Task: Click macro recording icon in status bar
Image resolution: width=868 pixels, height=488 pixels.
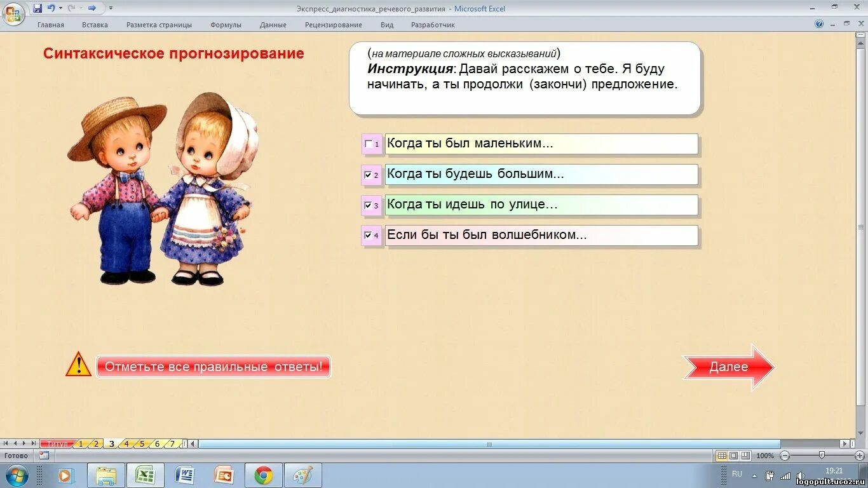Action: click(x=44, y=456)
